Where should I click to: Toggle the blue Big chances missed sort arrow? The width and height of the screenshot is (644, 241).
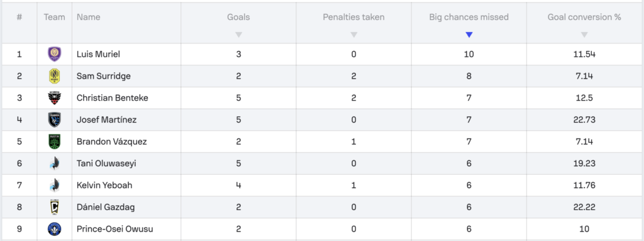pyautogui.click(x=469, y=35)
